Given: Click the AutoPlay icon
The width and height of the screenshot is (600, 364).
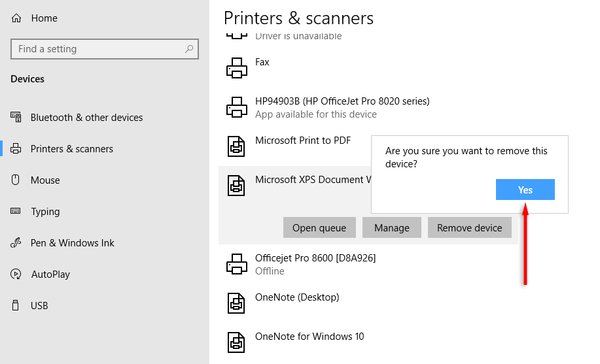Looking at the screenshot, I should click(x=16, y=274).
